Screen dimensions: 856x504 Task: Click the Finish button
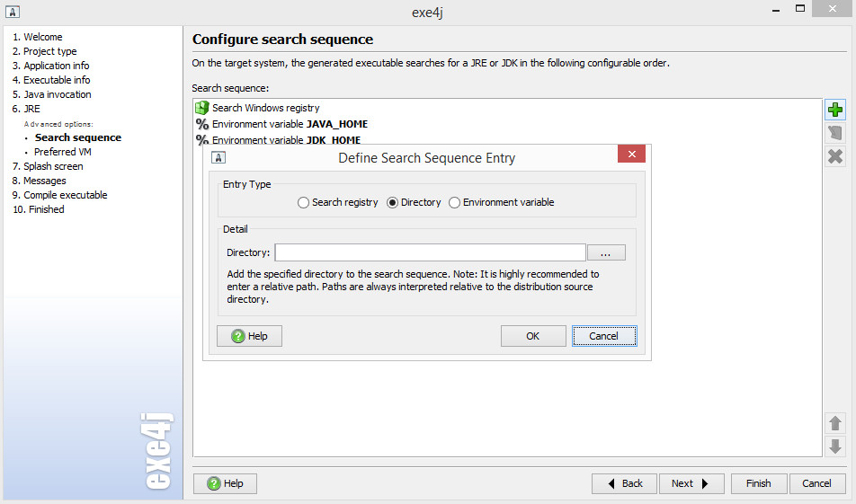click(x=758, y=483)
